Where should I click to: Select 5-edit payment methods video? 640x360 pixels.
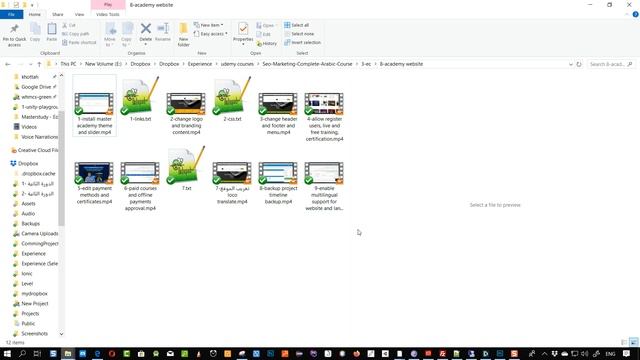pos(94,182)
